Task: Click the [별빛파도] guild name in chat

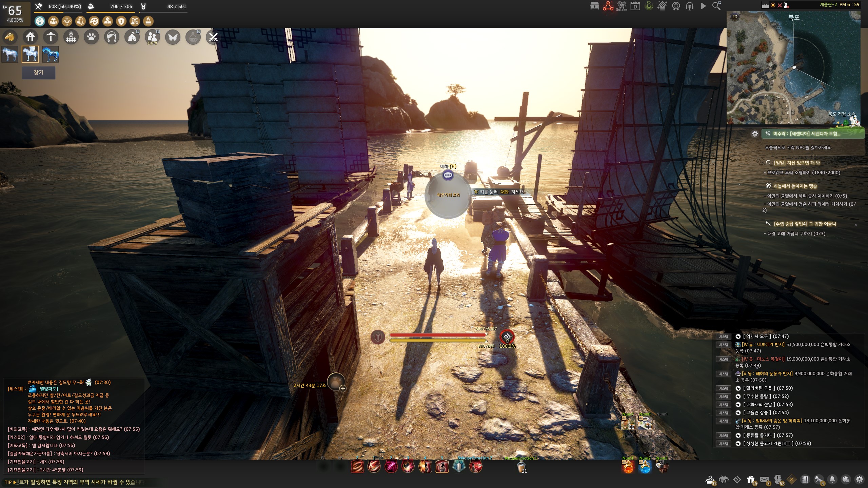Action: 48,389
